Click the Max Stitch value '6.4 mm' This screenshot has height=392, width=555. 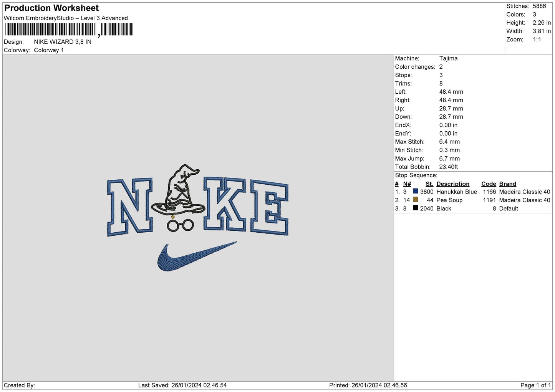449,142
